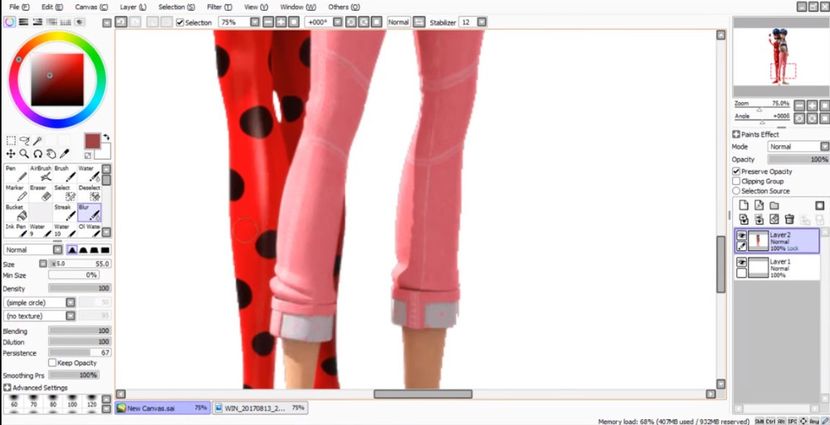Viewport: 830px width, 425px height.
Task: Hide Layer2 using its eye icon
Action: 742,236
